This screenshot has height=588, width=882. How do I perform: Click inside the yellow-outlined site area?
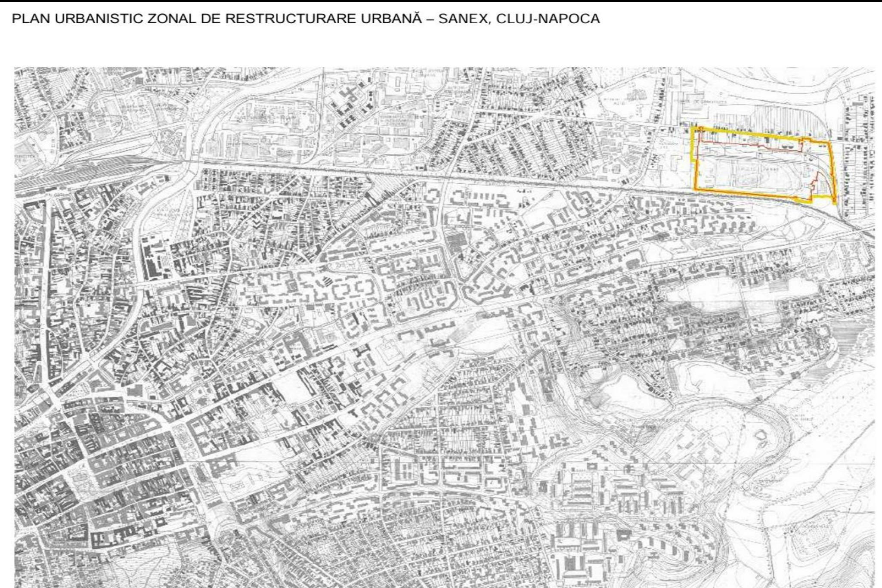tap(758, 170)
